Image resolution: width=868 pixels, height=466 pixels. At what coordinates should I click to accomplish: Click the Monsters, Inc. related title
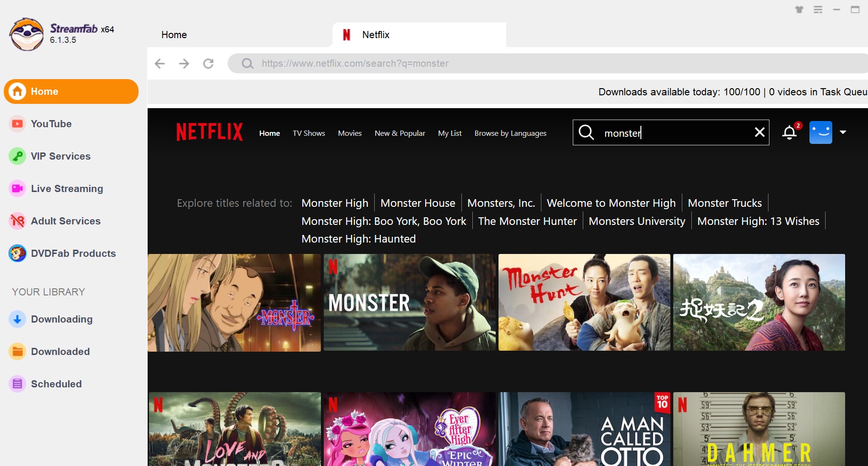click(x=501, y=203)
